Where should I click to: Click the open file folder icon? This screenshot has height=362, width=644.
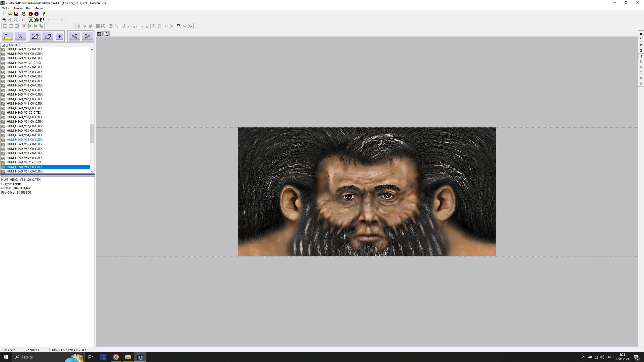pos(10,14)
